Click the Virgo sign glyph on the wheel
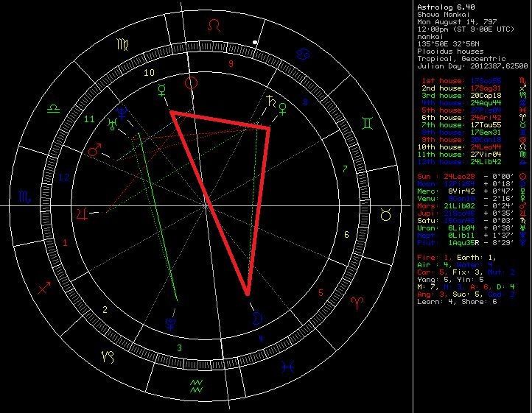532x413 pixels. tap(122, 44)
